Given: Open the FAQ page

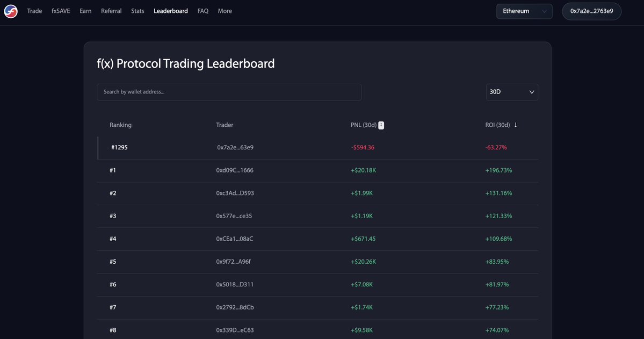Looking at the screenshot, I should coord(203,11).
